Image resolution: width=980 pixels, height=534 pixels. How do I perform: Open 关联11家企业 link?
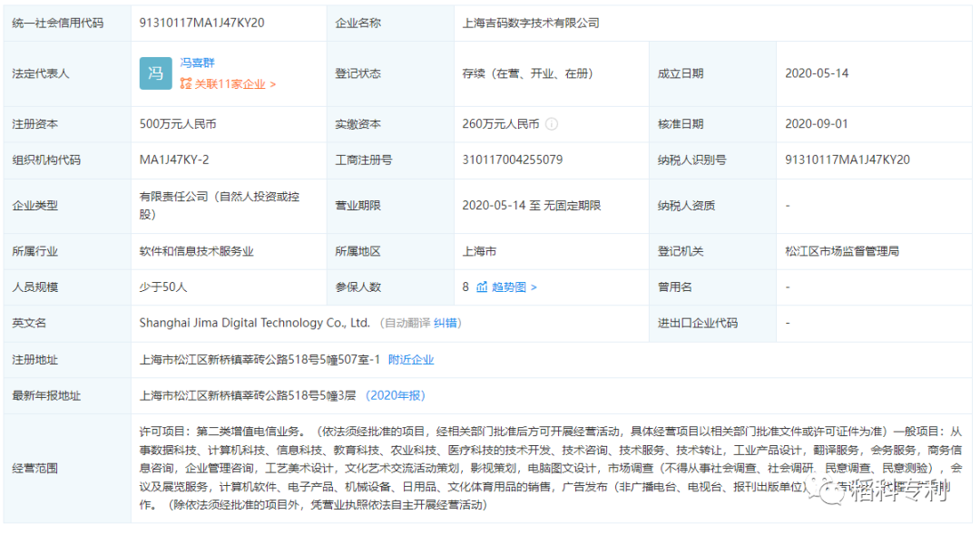[x=230, y=83]
